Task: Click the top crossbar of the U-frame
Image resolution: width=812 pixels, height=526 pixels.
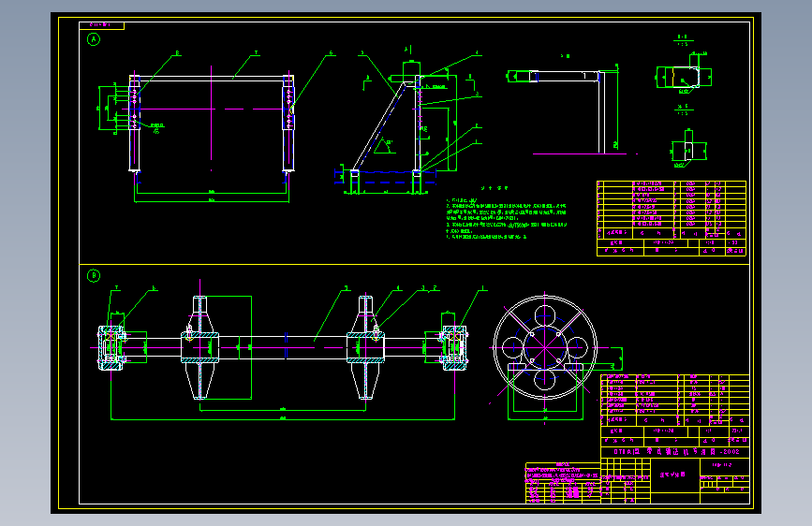Action: tap(212, 79)
